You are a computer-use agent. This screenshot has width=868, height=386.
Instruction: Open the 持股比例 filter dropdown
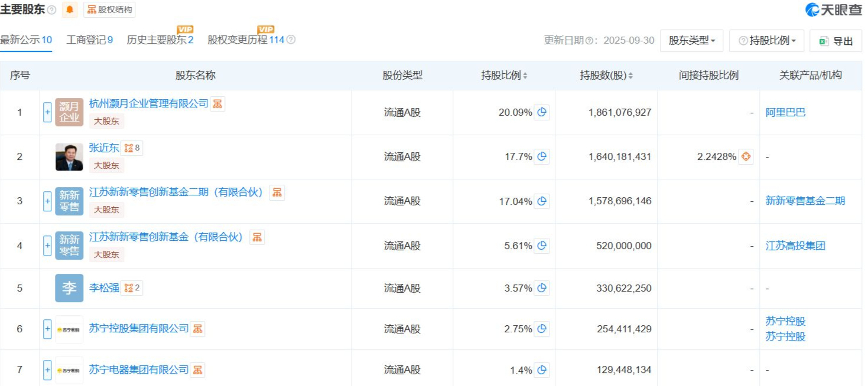coord(766,41)
